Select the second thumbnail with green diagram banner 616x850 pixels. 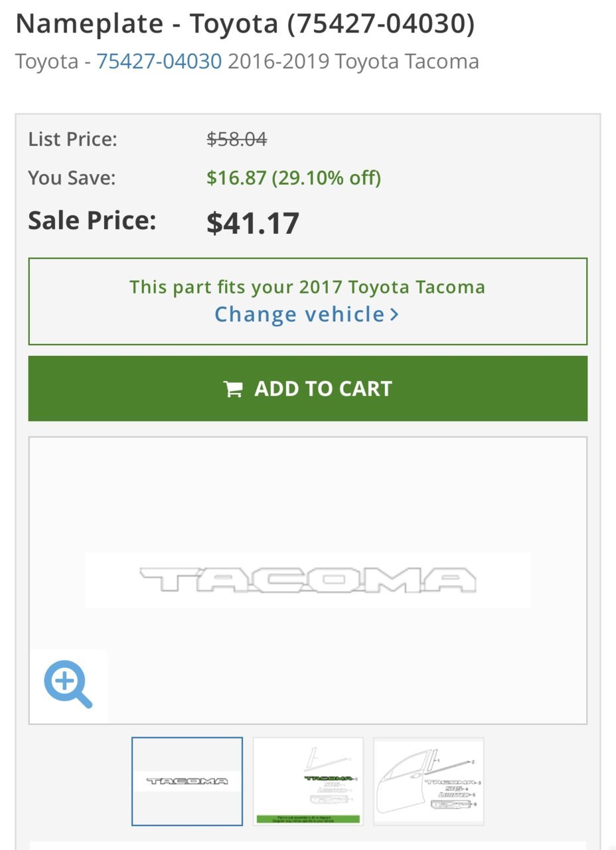tap(308, 781)
